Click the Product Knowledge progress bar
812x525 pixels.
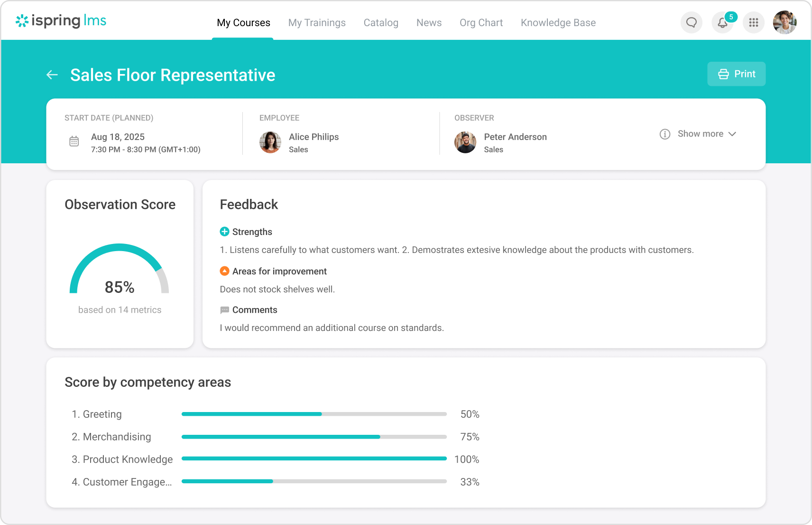point(314,459)
